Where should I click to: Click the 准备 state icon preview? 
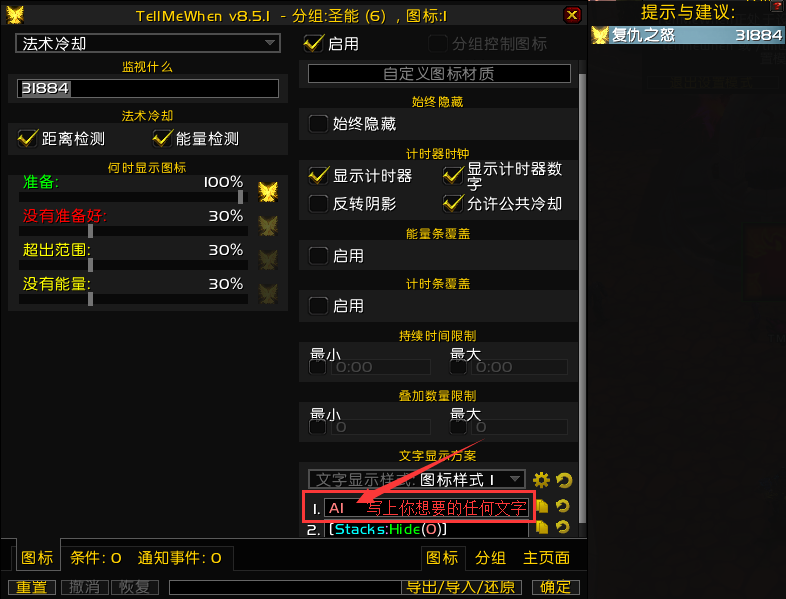pyautogui.click(x=268, y=192)
